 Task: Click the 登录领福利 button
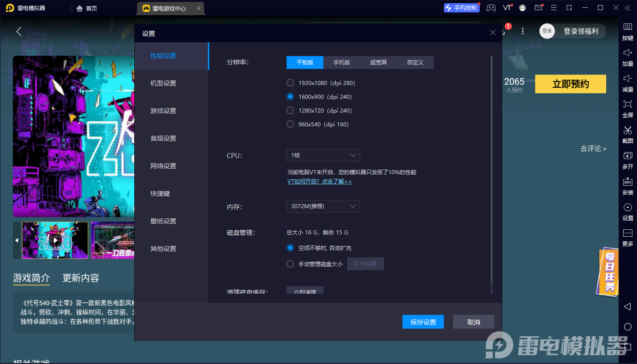pos(581,31)
